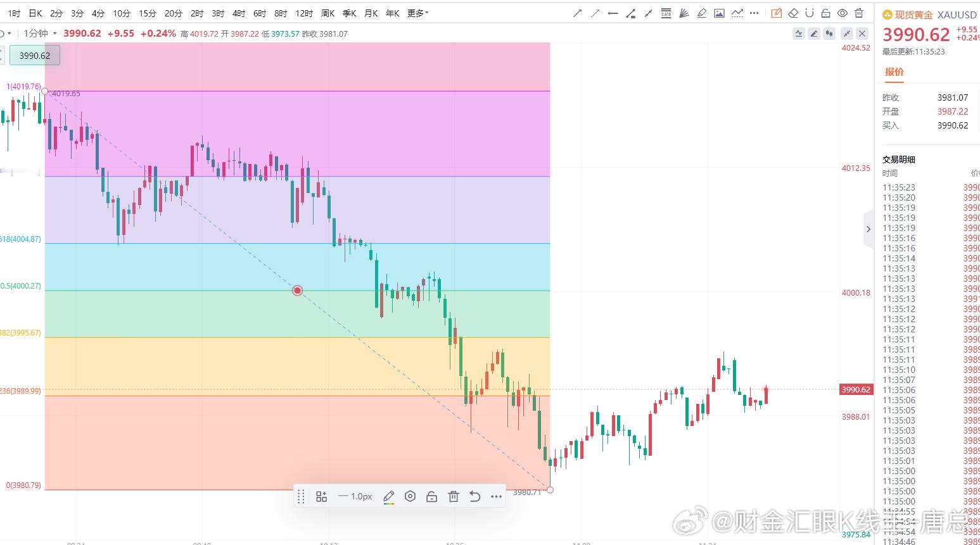Viewport: 980px width, 545px height.
Task: Toggle the orange drawing mode pencil
Action: point(777,13)
